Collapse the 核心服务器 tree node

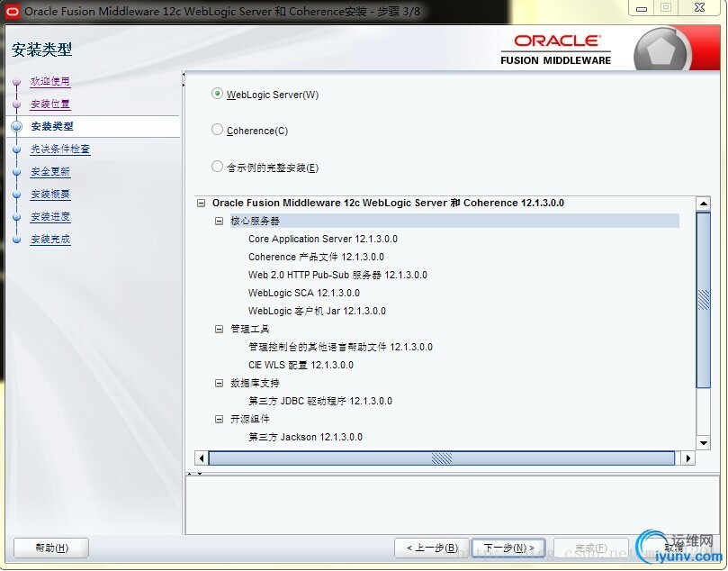point(220,222)
